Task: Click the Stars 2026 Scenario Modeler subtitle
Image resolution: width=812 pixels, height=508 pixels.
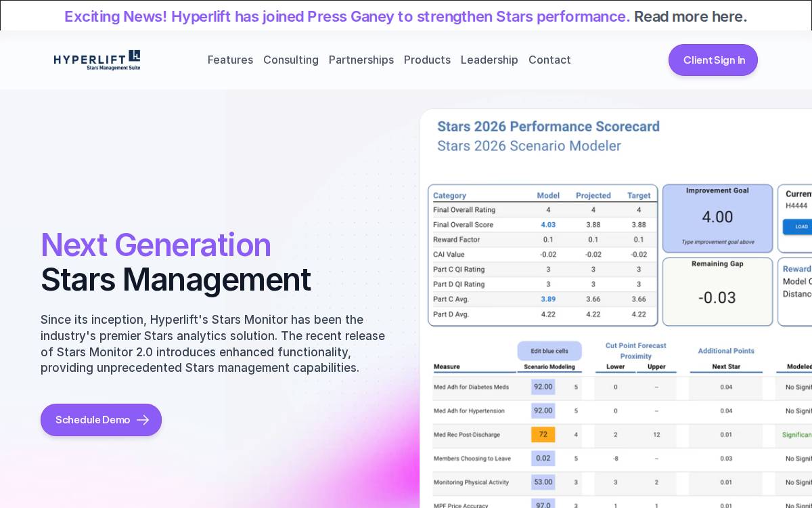Action: (x=529, y=146)
